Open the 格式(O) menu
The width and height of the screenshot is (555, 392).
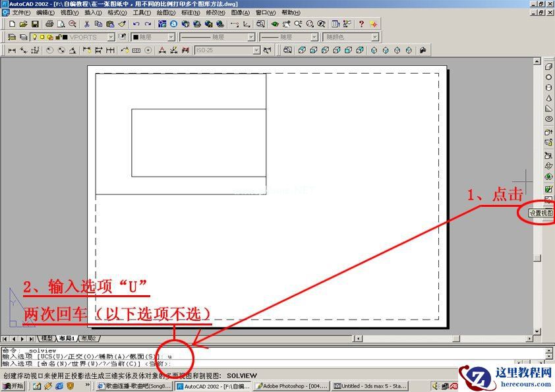117,13
